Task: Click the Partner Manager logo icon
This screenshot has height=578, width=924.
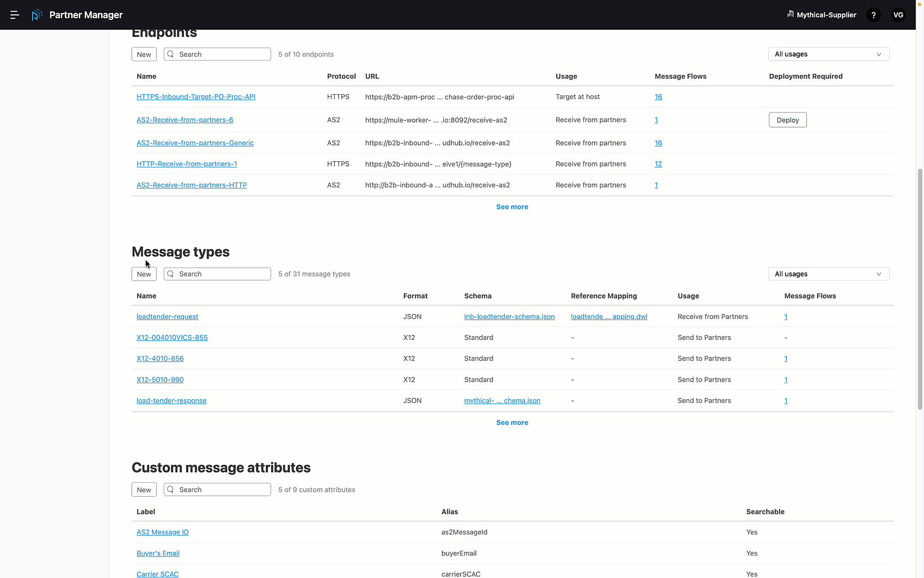Action: click(x=36, y=15)
